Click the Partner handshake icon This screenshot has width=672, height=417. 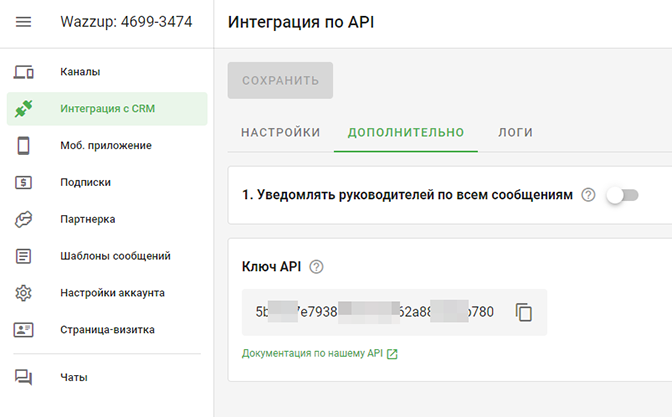pyautogui.click(x=24, y=219)
